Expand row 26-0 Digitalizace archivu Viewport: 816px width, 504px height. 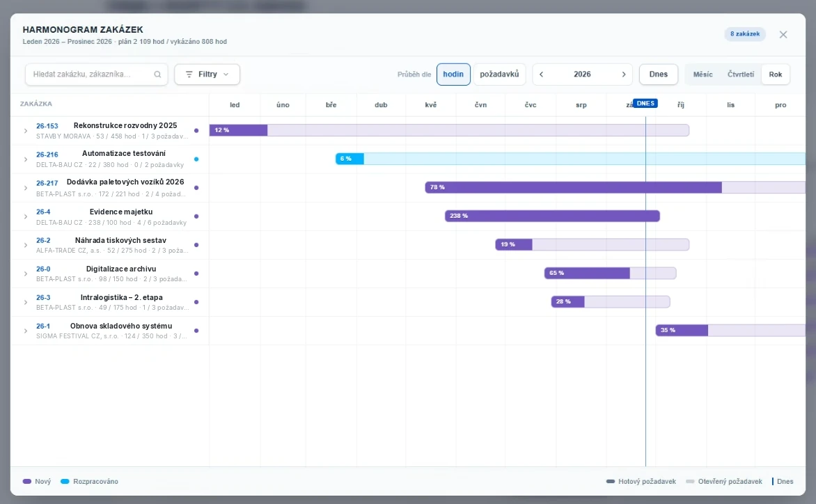click(26, 274)
